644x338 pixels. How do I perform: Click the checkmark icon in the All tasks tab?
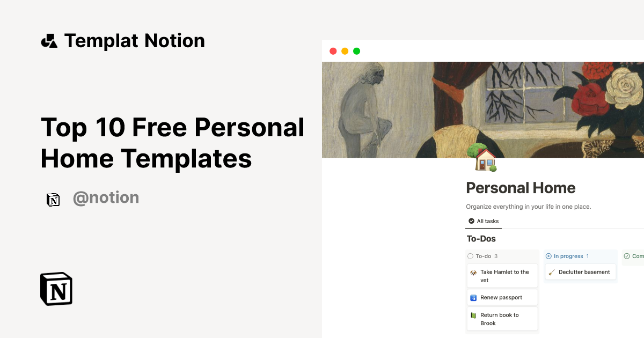point(472,221)
